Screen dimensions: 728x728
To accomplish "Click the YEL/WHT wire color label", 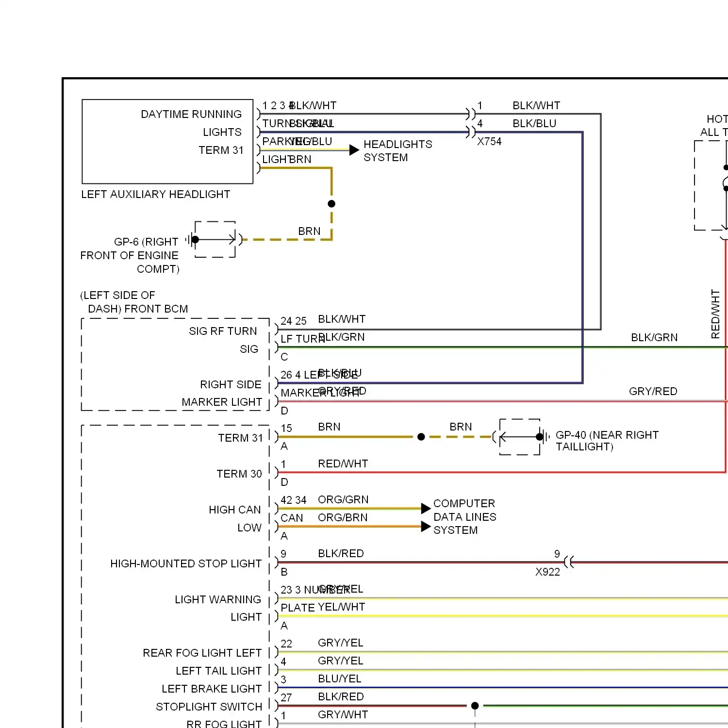I will [x=342, y=607].
